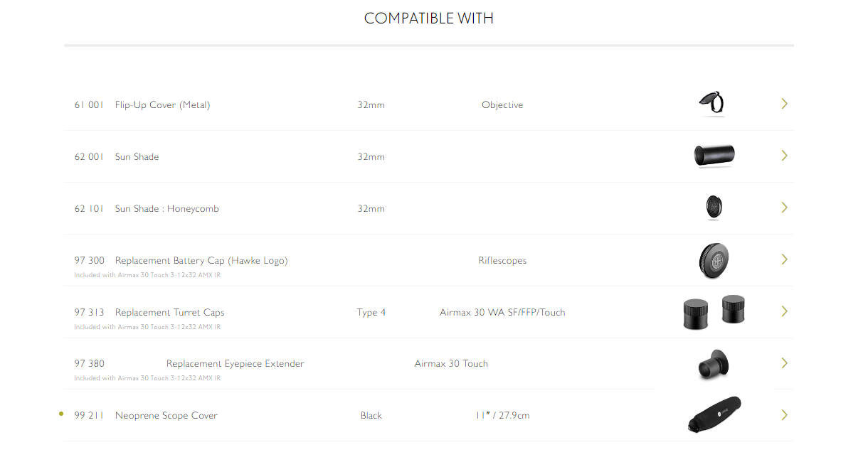Screen dimensions: 868x462
Task: Open chevron for Sun Shade : Honeycomb
Action: pyautogui.click(x=784, y=208)
